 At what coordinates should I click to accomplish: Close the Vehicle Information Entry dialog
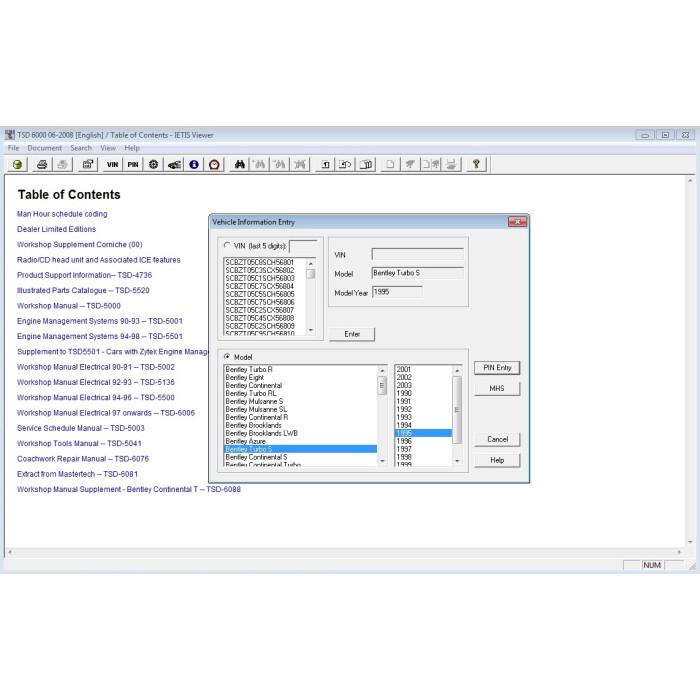[x=517, y=221]
